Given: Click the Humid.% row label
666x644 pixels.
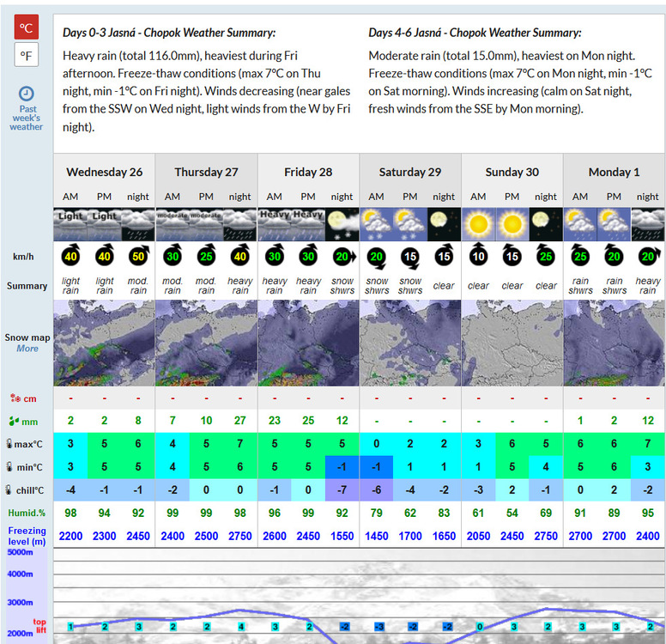Looking at the screenshot, I should tap(27, 513).
